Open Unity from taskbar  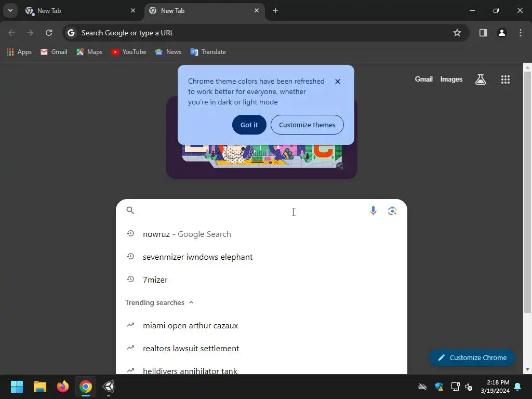pos(109,387)
